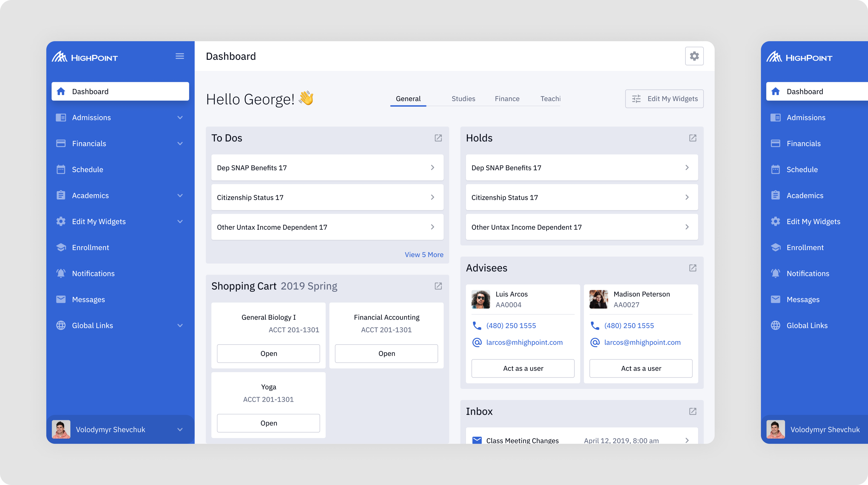Viewport: 868px width, 485px height.
Task: Open Inbox widget external link icon
Action: click(692, 411)
